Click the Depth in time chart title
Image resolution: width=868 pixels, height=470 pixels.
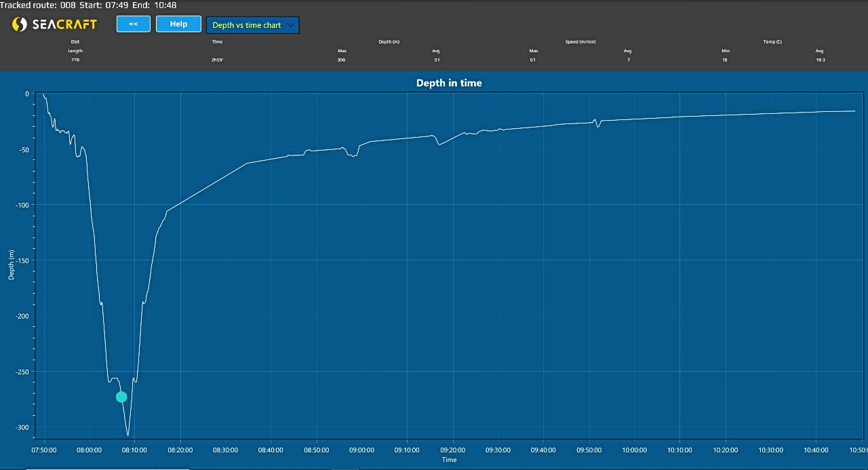[x=449, y=83]
